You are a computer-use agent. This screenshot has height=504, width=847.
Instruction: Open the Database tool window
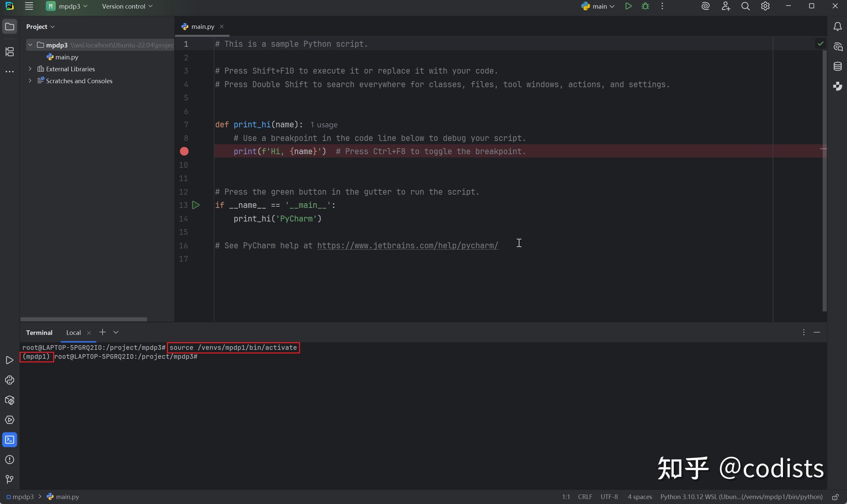click(837, 66)
